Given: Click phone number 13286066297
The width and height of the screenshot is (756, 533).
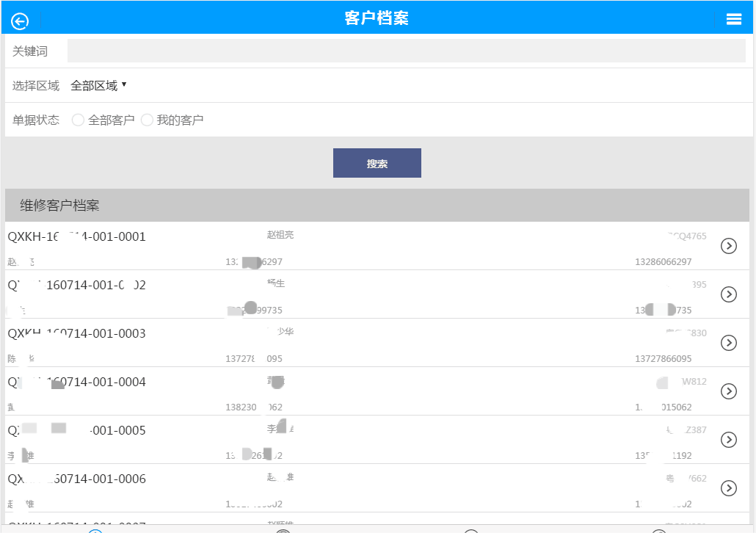Looking at the screenshot, I should click(x=663, y=262).
